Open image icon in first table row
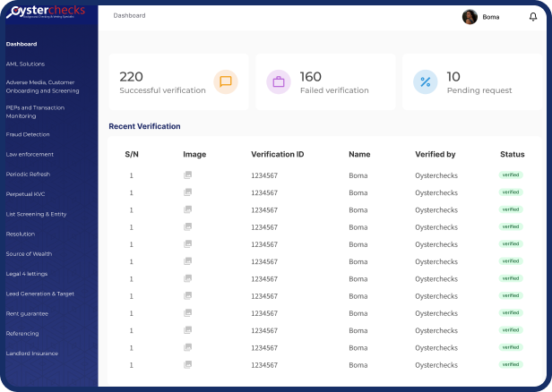The height and width of the screenshot is (392, 552). point(187,175)
